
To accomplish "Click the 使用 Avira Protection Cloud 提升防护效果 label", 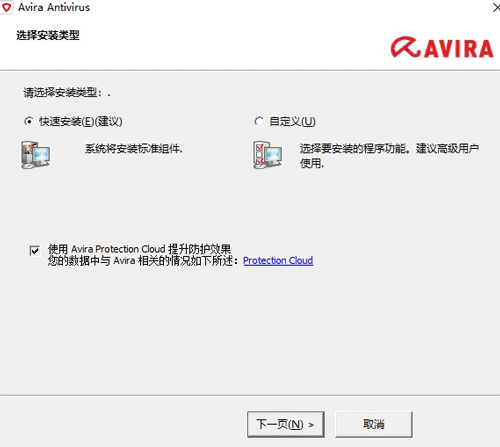I will (139, 249).
